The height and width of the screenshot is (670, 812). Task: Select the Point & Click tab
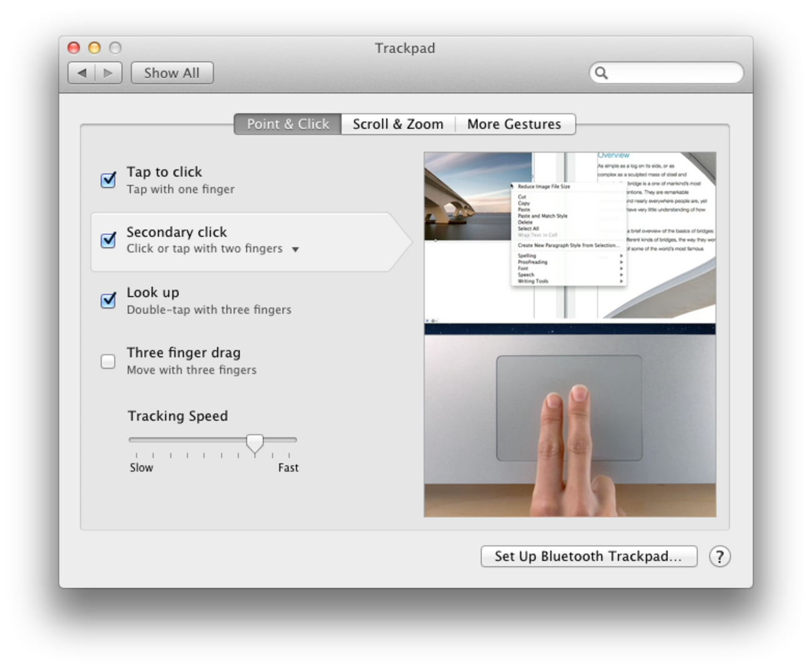pos(288,124)
